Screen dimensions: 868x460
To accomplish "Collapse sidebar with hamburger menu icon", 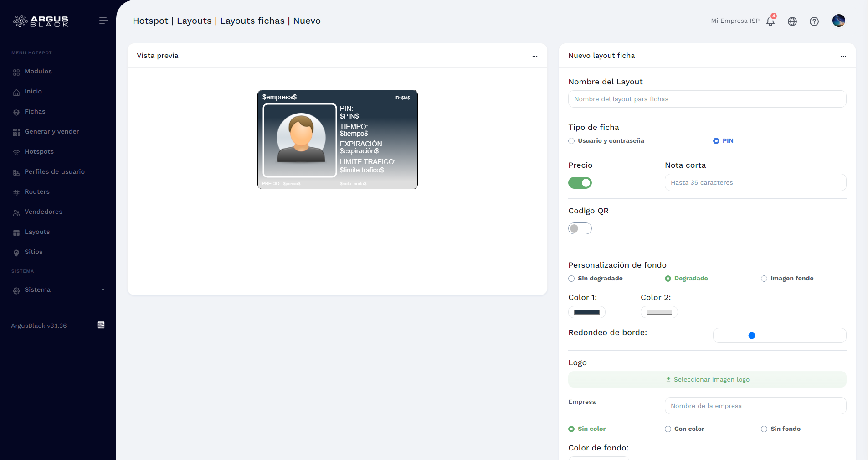I will [x=103, y=21].
